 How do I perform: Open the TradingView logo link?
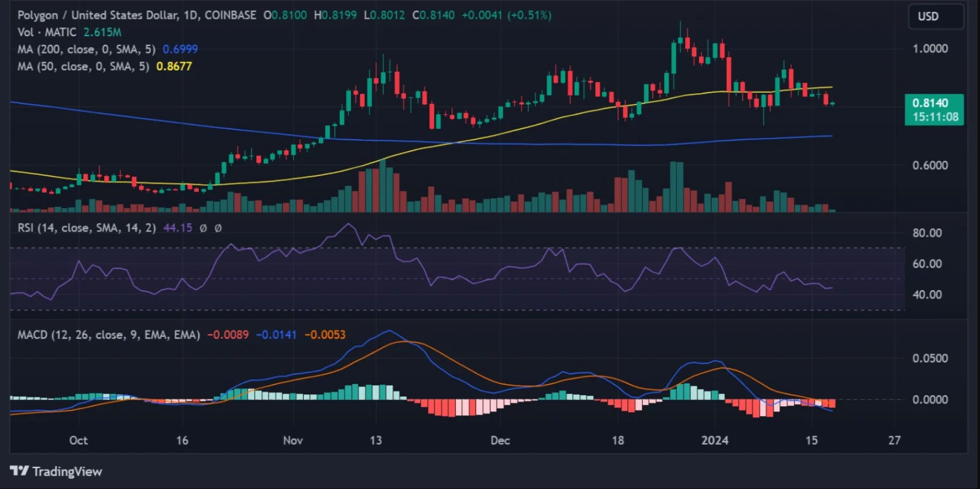pos(56,471)
